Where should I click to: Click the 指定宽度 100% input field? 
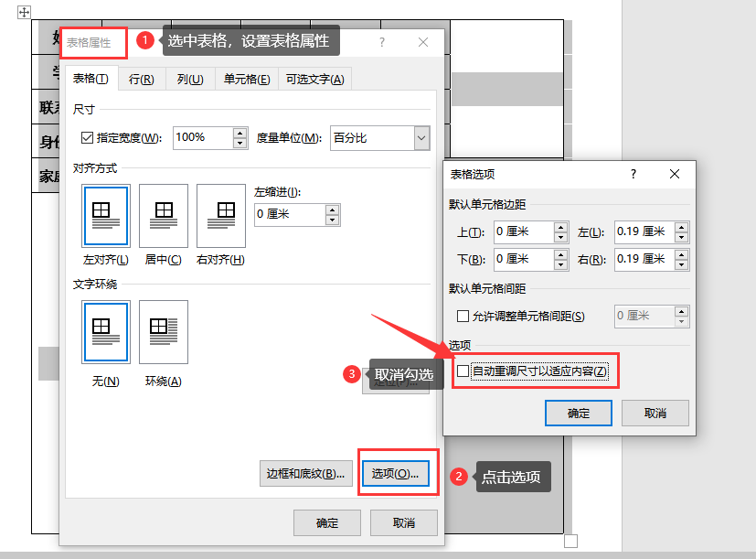point(203,138)
